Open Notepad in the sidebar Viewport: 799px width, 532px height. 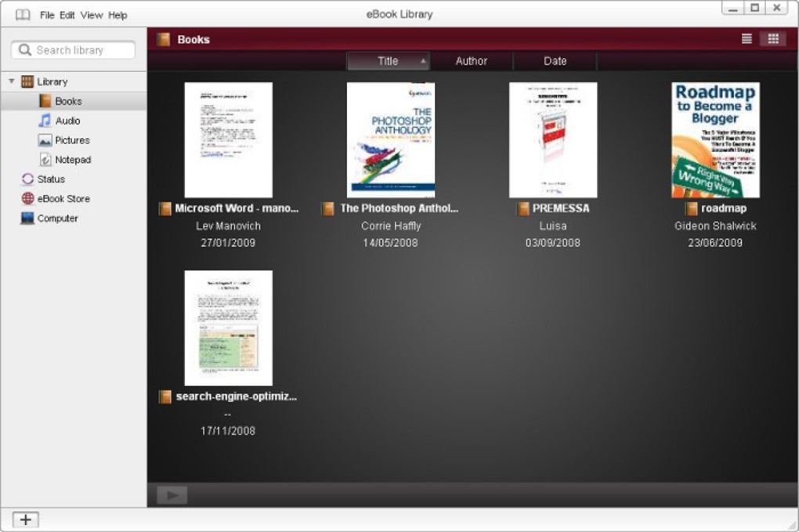[x=74, y=160]
